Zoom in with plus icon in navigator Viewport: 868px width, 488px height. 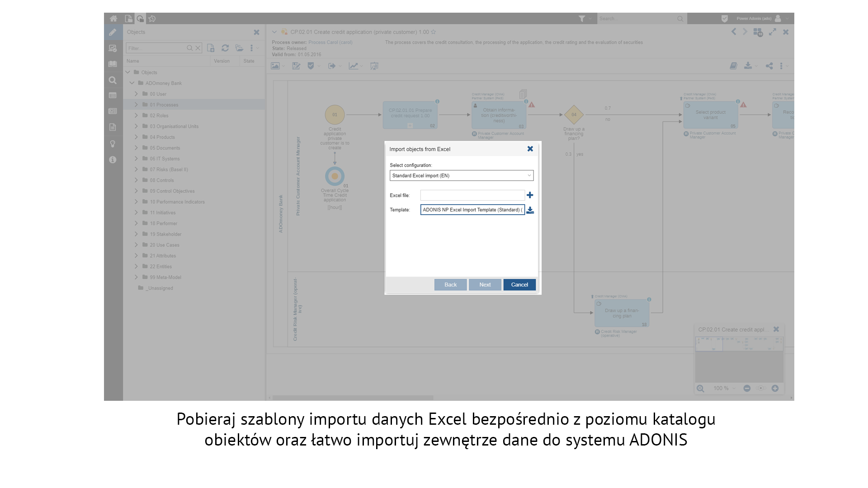click(x=775, y=389)
